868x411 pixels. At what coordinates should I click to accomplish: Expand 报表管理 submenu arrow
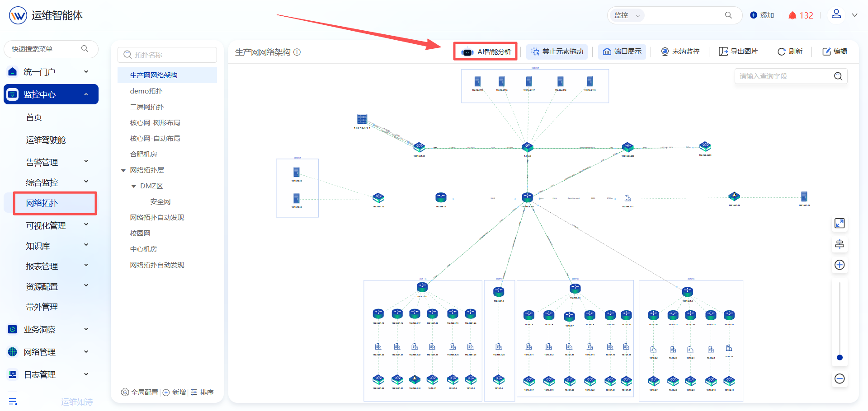point(86,265)
